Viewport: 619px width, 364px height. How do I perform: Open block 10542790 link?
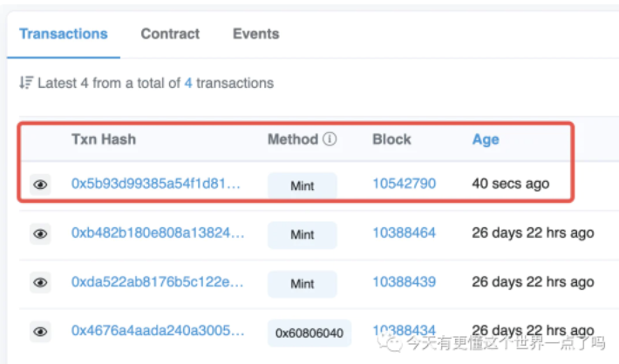405,184
